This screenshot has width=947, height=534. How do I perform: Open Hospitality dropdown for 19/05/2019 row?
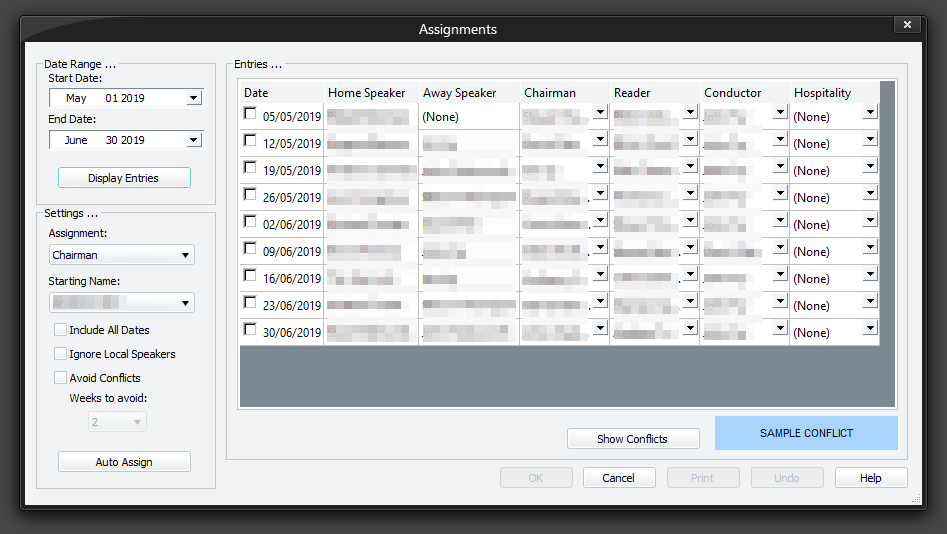870,166
